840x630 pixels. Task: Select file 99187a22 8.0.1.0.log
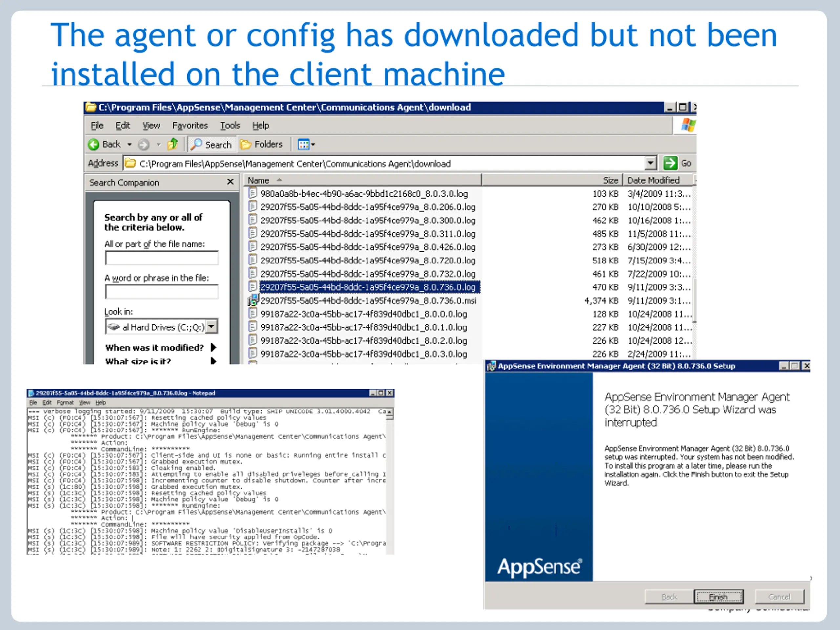364,327
